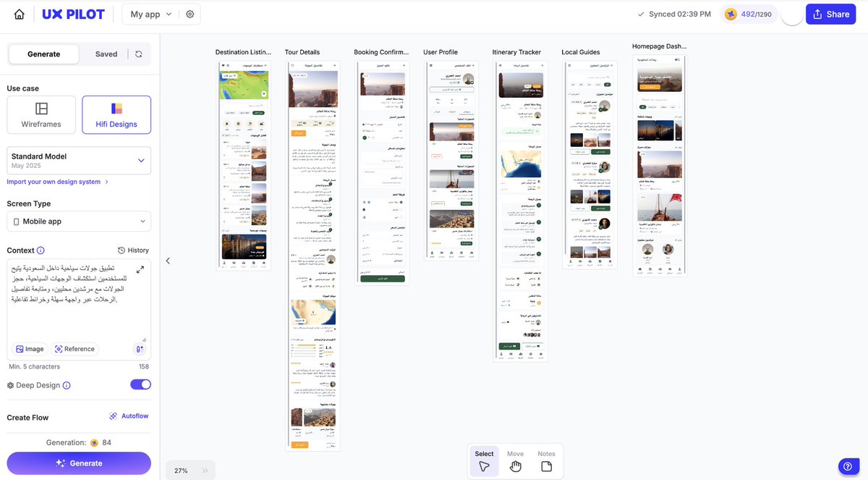The width and height of the screenshot is (868, 480).
Task: Open project settings gear
Action: click(190, 14)
